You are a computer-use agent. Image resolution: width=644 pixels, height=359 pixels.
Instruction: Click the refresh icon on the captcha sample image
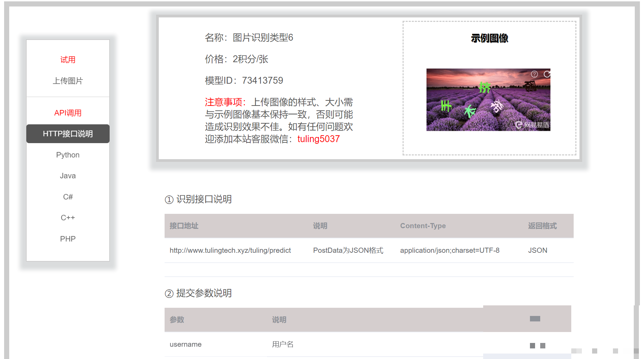click(x=547, y=74)
